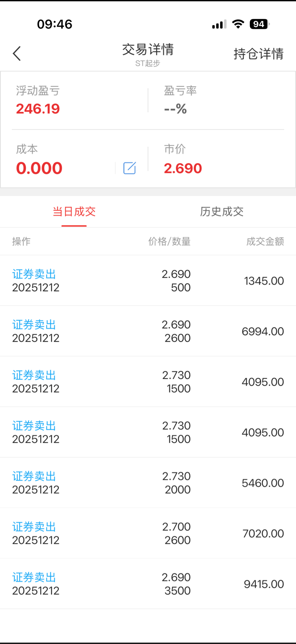Tap the market price 2.690

click(183, 168)
